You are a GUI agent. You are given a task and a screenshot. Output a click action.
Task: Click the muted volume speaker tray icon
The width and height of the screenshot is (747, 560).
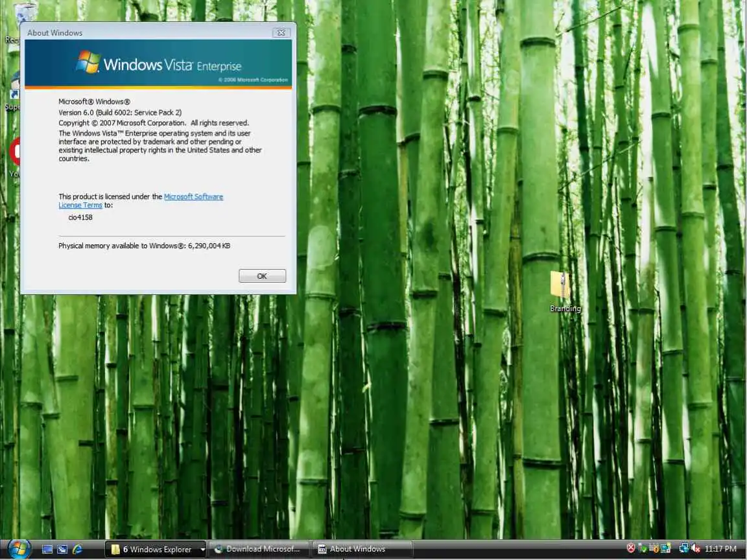[696, 548]
